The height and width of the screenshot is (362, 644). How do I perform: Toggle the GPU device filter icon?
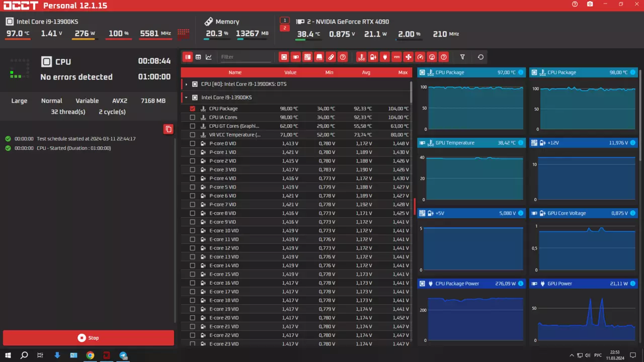click(x=295, y=57)
